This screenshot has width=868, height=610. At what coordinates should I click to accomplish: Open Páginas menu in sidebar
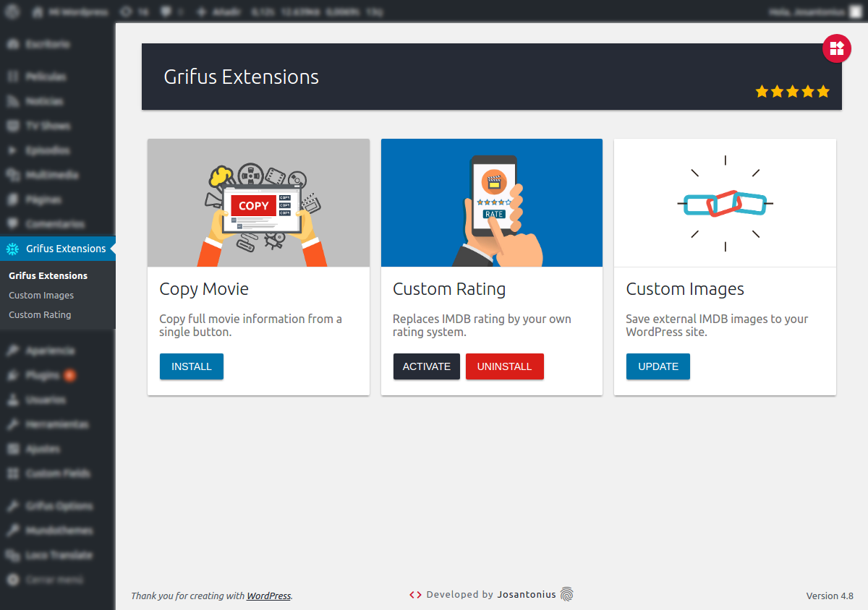tap(57, 199)
